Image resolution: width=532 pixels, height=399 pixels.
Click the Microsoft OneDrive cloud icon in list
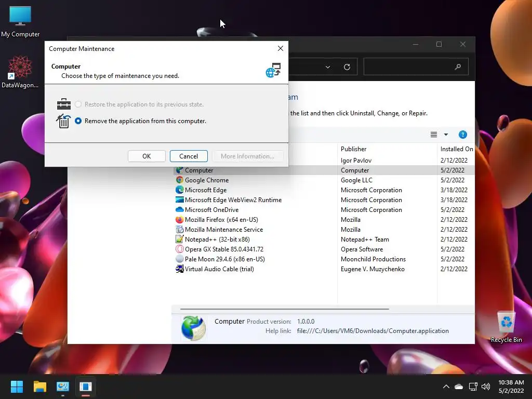tap(179, 210)
